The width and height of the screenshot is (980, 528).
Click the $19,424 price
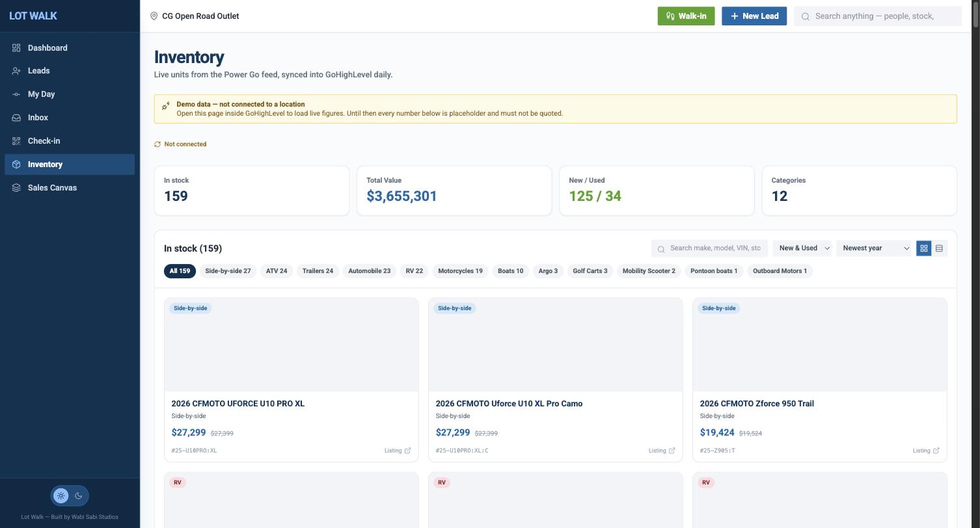717,432
